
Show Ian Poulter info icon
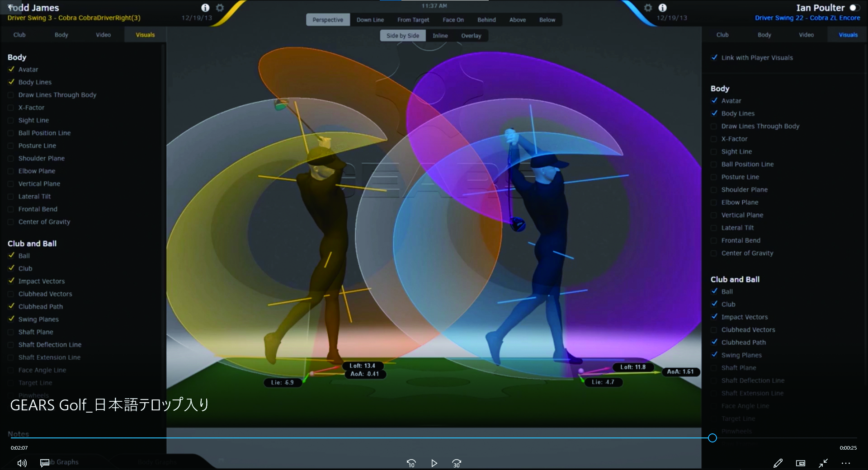[662, 8]
